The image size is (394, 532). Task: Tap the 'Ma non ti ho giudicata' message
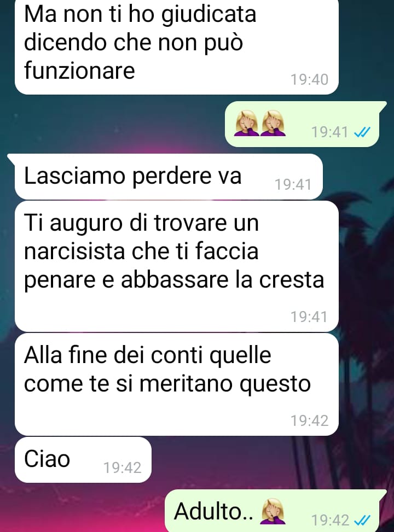point(177,46)
